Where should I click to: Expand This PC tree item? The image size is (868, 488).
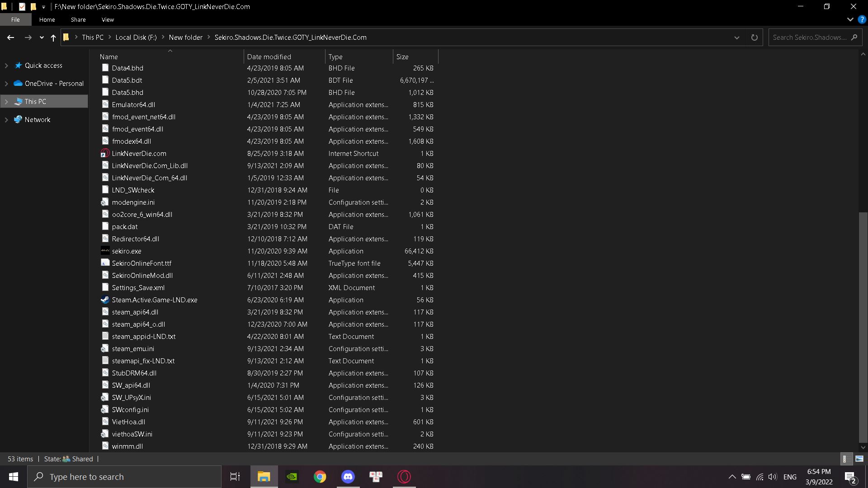tap(5, 101)
